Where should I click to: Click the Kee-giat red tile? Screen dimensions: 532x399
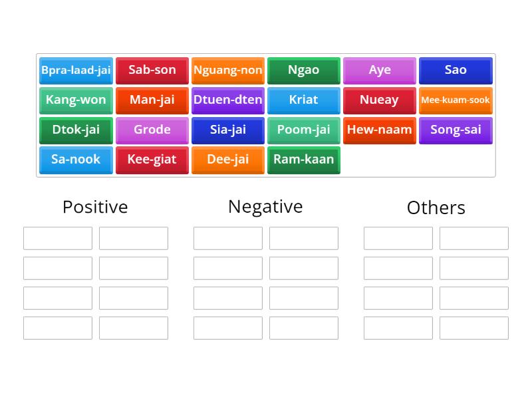coord(152,160)
